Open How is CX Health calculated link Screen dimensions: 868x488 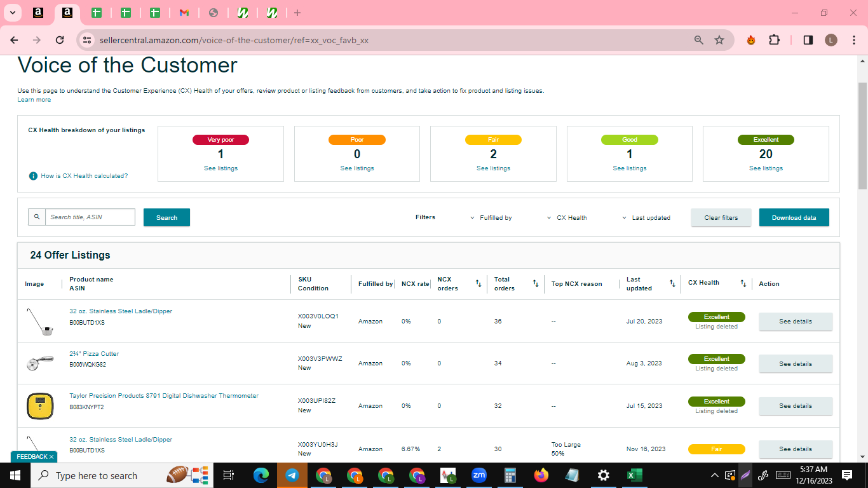coord(84,176)
